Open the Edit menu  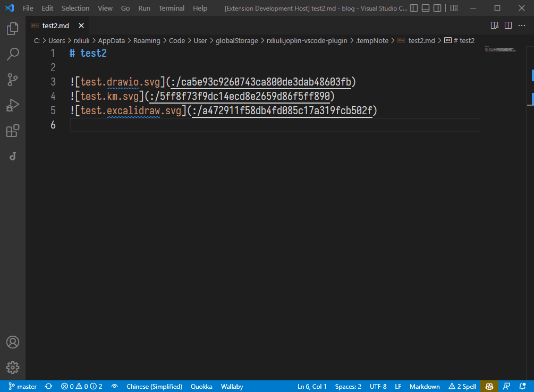(x=47, y=8)
